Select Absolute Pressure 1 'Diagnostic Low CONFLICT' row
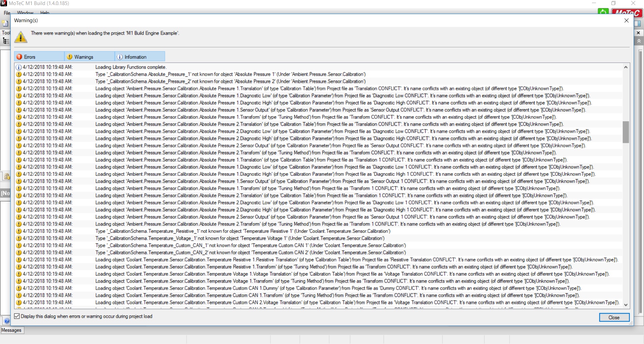The width and height of the screenshot is (644, 344). tap(319, 96)
